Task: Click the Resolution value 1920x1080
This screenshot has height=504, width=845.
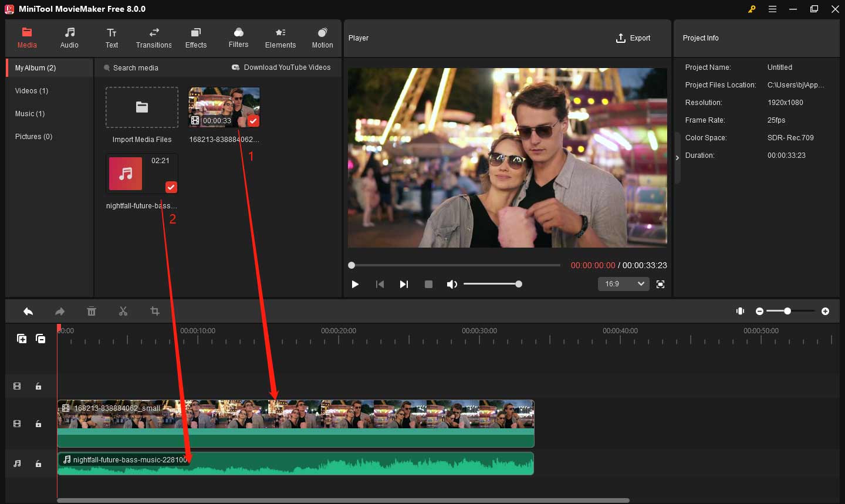Action: pyautogui.click(x=785, y=103)
